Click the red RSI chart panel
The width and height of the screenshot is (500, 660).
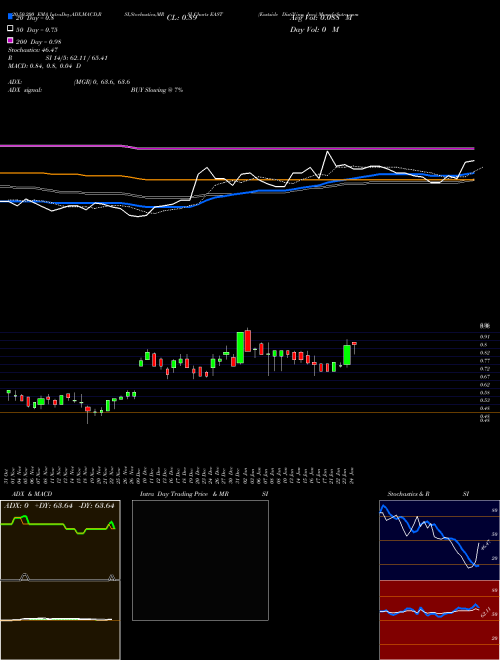click(x=439, y=620)
